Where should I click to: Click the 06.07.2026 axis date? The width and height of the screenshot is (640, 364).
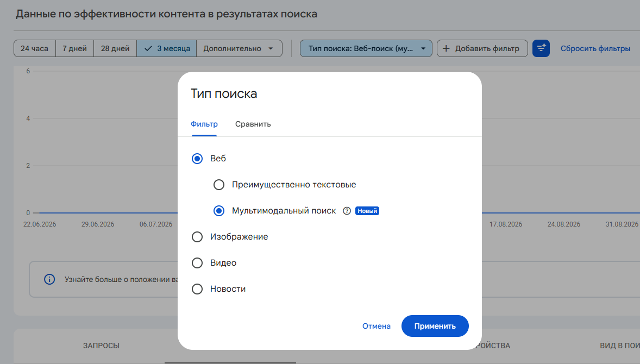pos(156,224)
